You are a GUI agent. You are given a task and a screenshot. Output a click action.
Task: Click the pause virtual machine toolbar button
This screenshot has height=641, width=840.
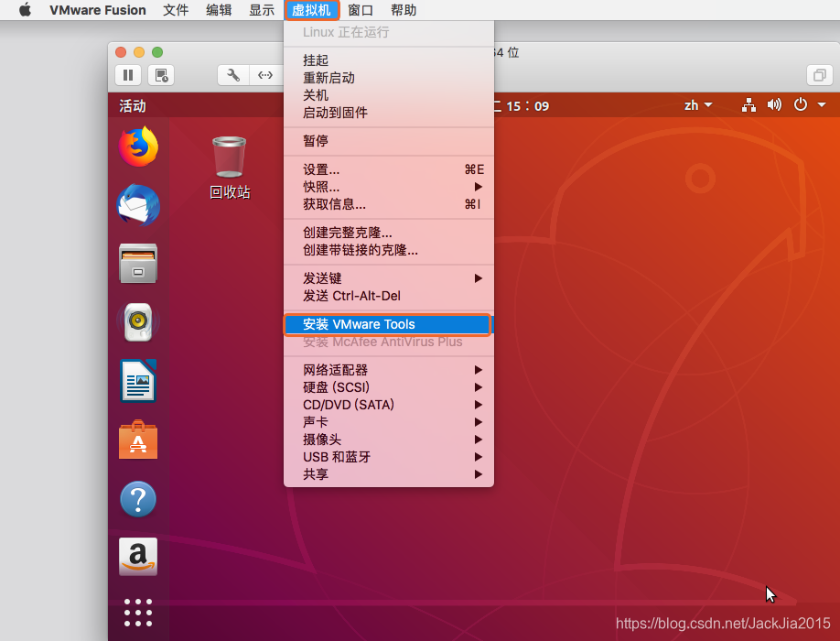(x=128, y=75)
